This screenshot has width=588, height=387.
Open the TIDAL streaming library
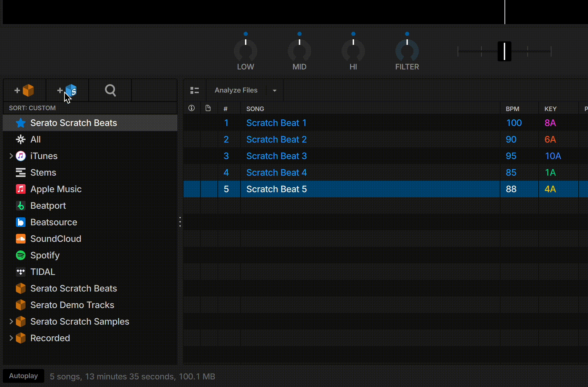[x=90, y=272]
